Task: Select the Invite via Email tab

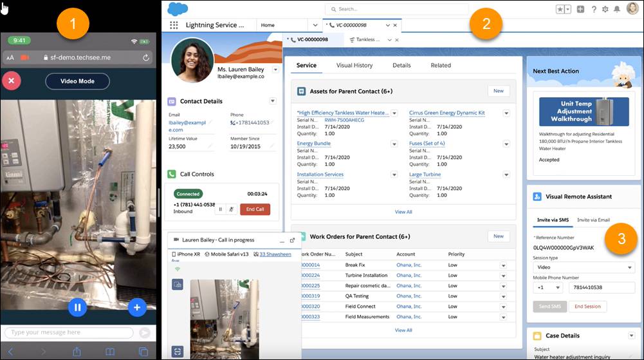Action: (593, 220)
